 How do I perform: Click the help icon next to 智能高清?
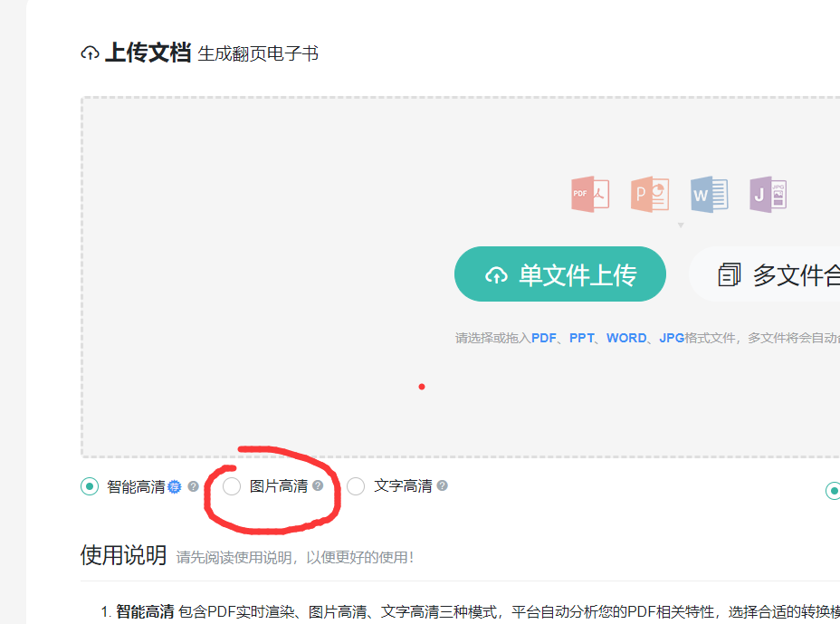[x=193, y=486]
